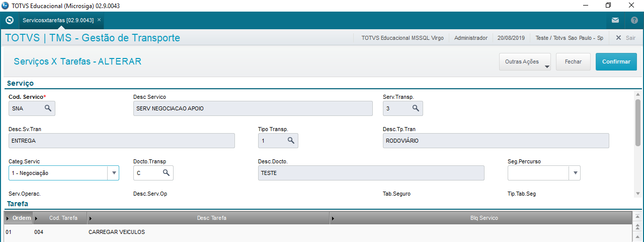Expand the Categ.Servic combo box
The width and height of the screenshot is (644, 242).
pos(113,173)
